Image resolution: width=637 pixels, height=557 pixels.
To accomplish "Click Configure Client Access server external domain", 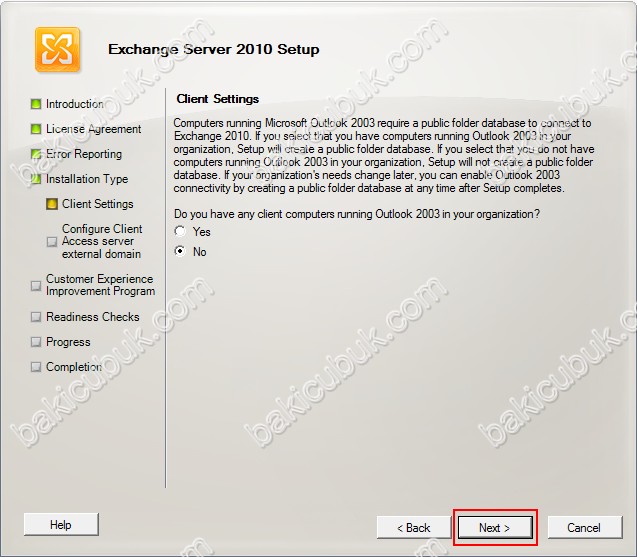I will tap(102, 241).
